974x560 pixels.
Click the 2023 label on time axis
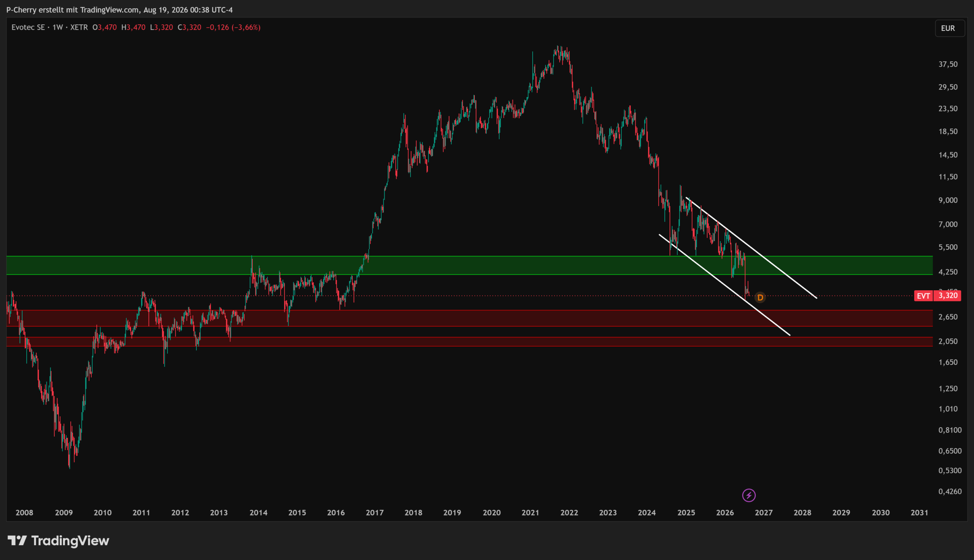[x=608, y=512]
